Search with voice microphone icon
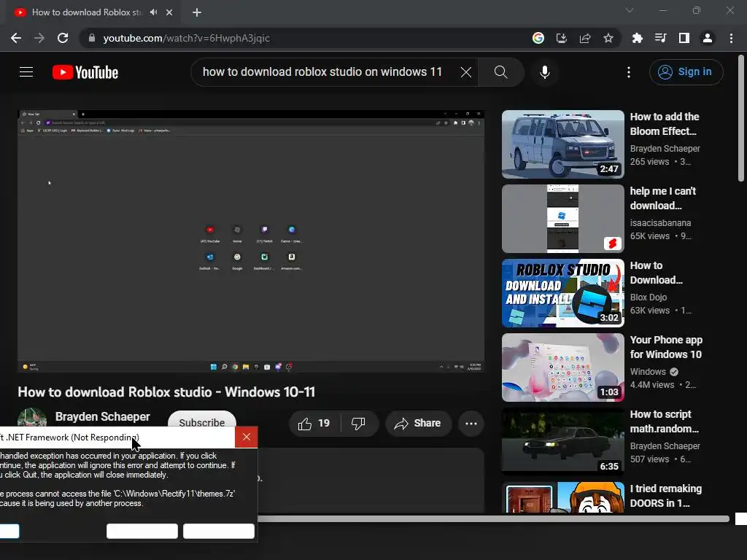 pos(545,72)
